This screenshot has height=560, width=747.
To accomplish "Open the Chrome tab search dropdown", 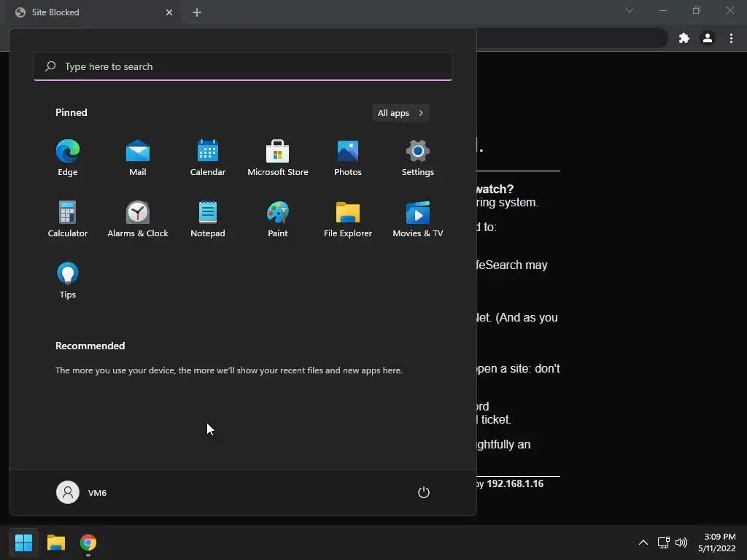I will click(x=630, y=10).
